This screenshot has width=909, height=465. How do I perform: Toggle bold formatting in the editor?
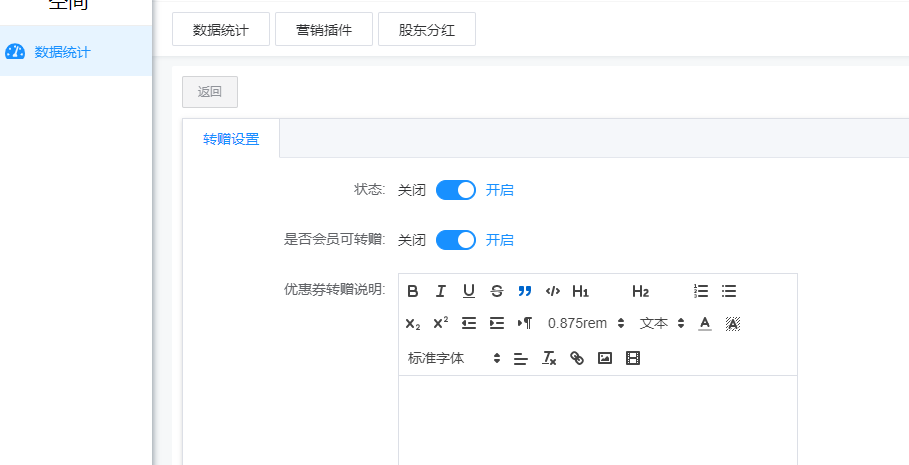click(x=413, y=291)
